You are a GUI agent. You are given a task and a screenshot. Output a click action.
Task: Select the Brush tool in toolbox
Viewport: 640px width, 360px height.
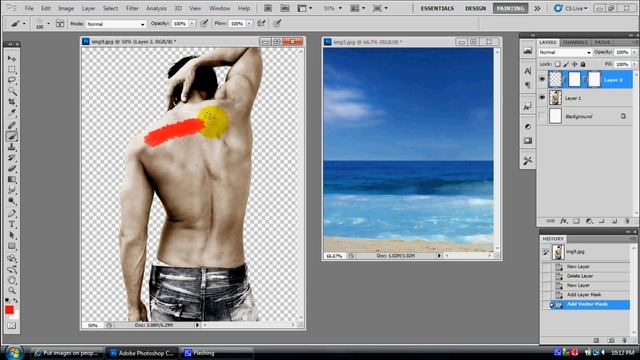12,136
